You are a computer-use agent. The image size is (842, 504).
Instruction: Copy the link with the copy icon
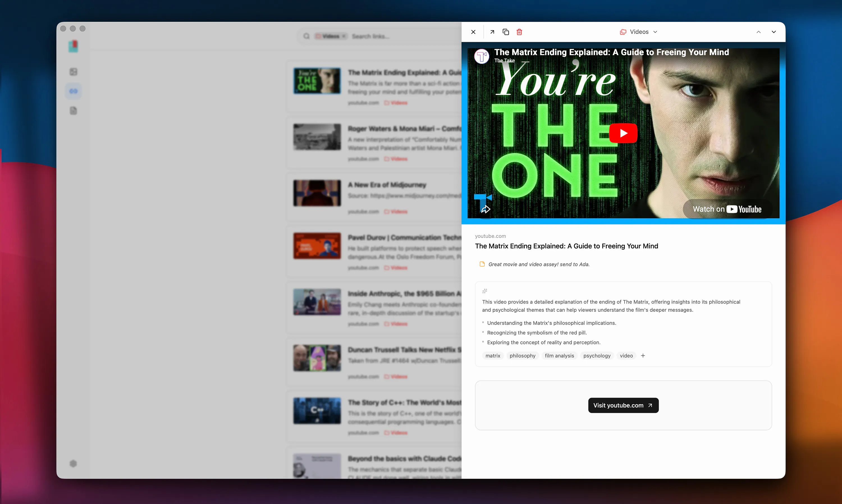click(x=506, y=32)
